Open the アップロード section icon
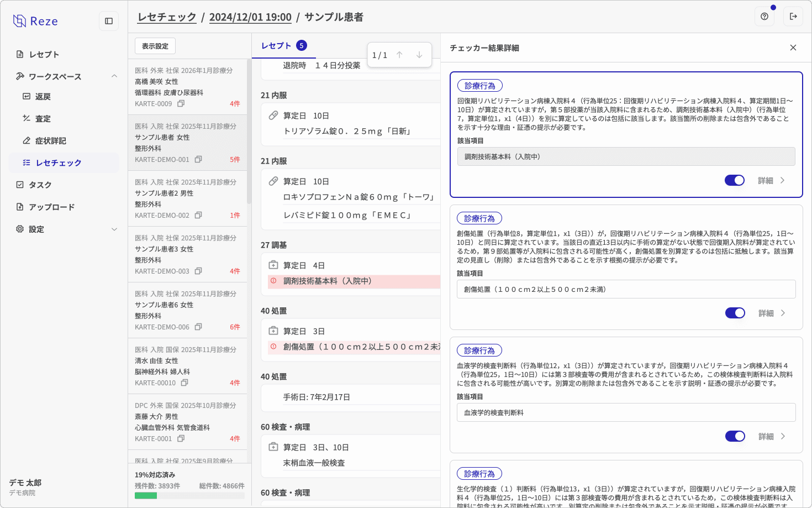812x508 pixels. (19, 207)
